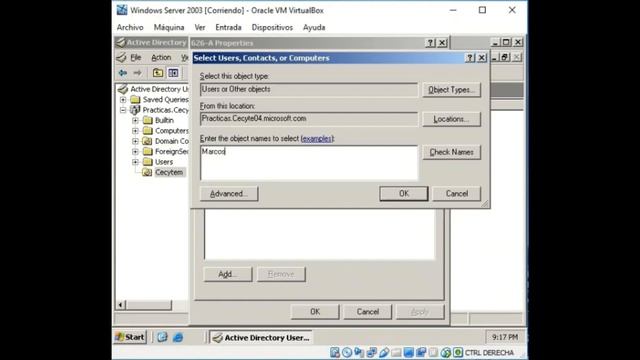Click the Up one level folder icon
The height and width of the screenshot is (360, 640).
click(158, 73)
